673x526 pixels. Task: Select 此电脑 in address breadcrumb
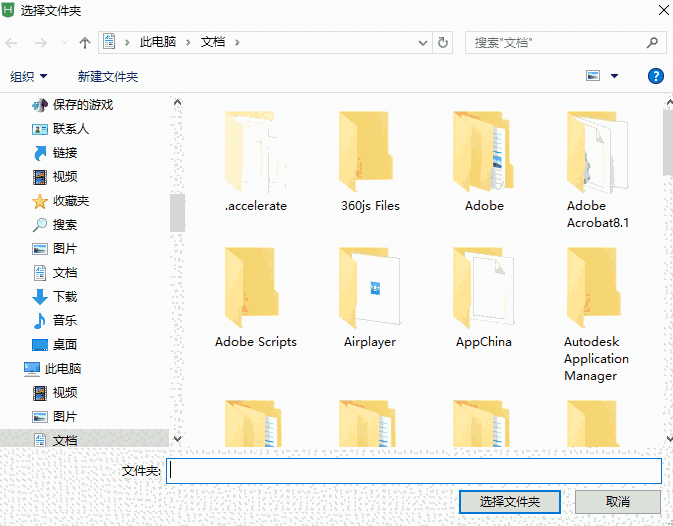click(158, 42)
